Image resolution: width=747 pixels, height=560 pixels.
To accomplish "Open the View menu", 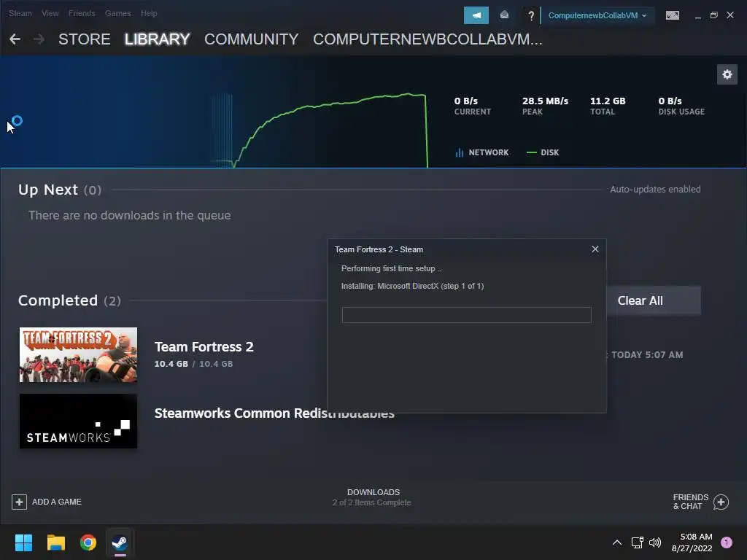I will tap(50, 13).
